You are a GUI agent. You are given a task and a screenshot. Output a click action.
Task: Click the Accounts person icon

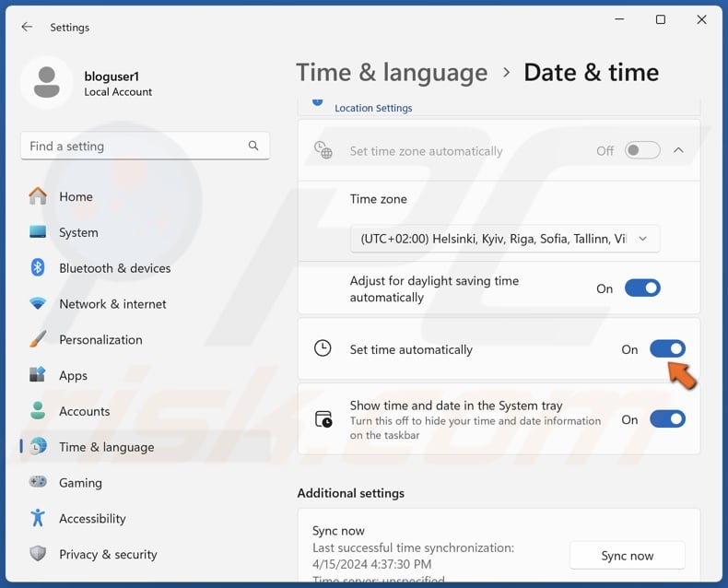[38, 410]
